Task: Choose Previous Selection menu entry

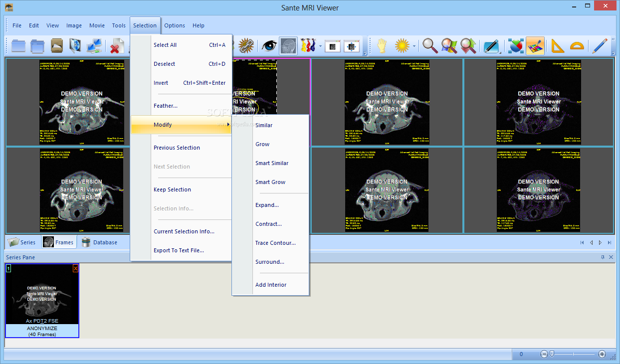Action: click(181, 148)
